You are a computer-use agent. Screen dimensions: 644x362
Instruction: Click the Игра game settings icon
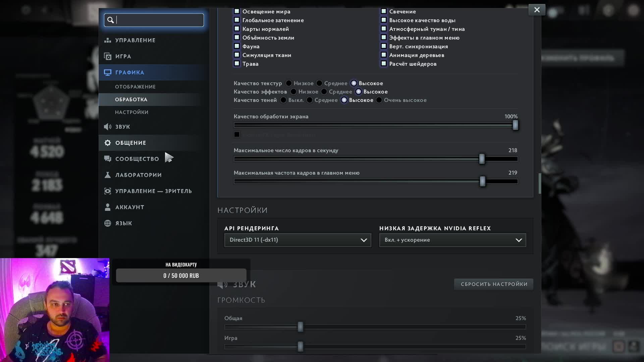108,56
